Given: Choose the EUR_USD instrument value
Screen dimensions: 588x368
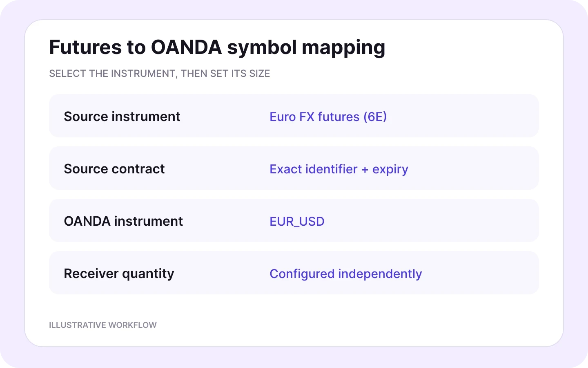Looking at the screenshot, I should coord(297,222).
